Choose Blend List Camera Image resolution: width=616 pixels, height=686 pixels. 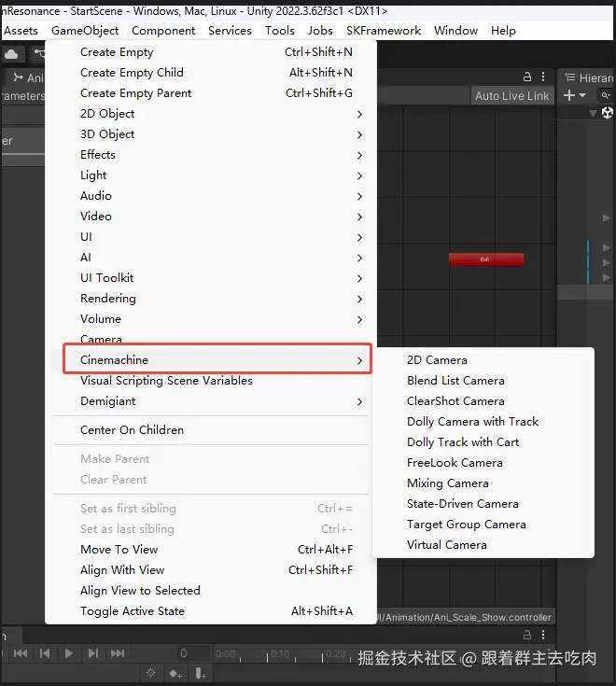[483, 381]
